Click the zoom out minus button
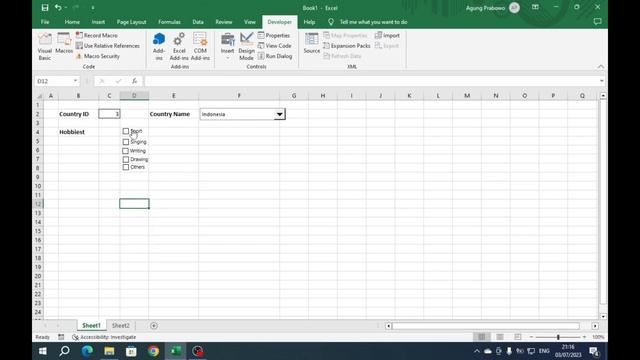Screen dimensions: 640x360 click(531, 337)
